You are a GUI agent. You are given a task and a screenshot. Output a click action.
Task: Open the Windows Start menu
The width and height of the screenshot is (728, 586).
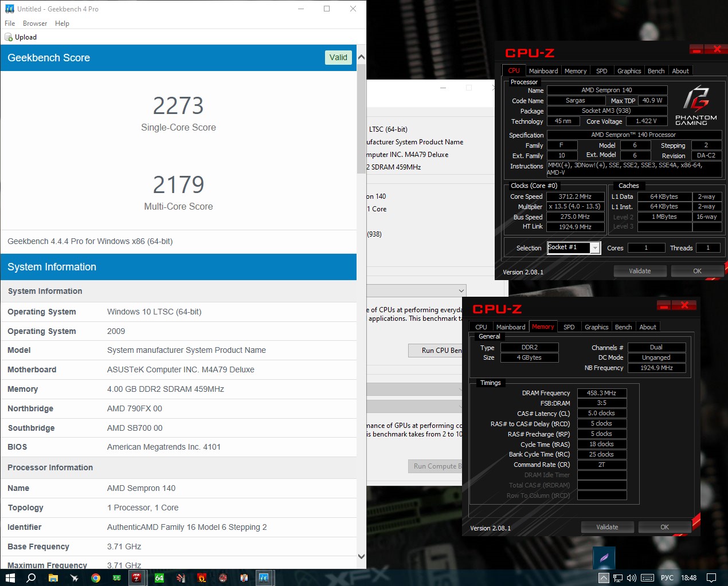point(10,577)
